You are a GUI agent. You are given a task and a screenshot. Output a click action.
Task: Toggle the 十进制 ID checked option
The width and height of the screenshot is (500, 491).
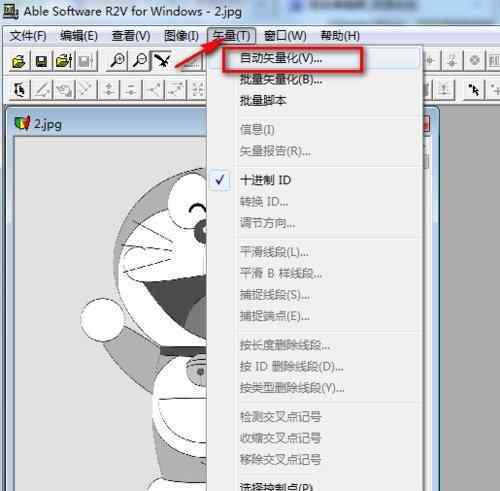tap(315, 180)
